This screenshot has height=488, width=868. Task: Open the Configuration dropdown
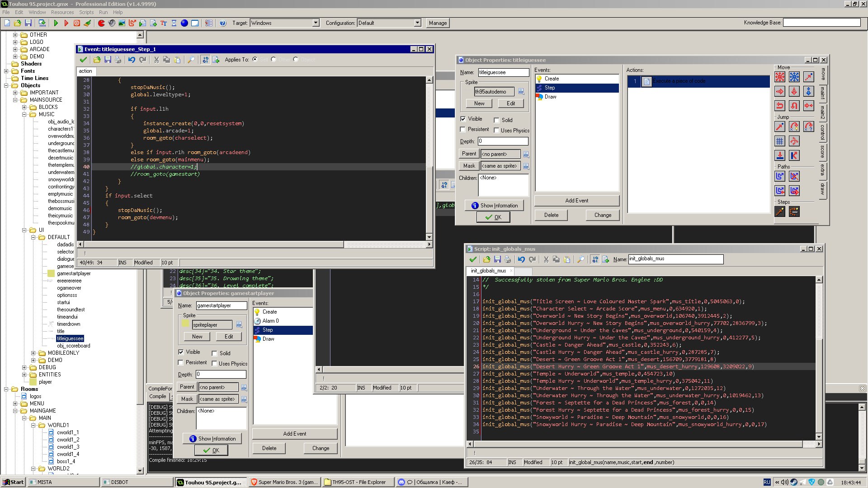pyautogui.click(x=417, y=23)
